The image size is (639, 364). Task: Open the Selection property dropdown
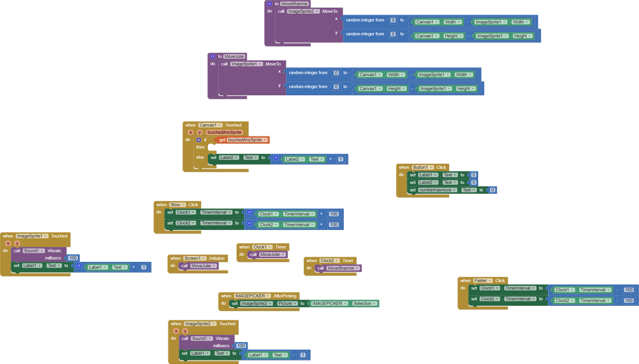375,304
